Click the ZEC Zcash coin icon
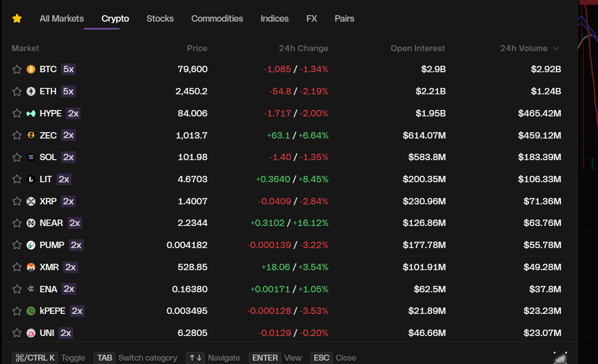Viewport: 598px width, 364px height. [31, 135]
